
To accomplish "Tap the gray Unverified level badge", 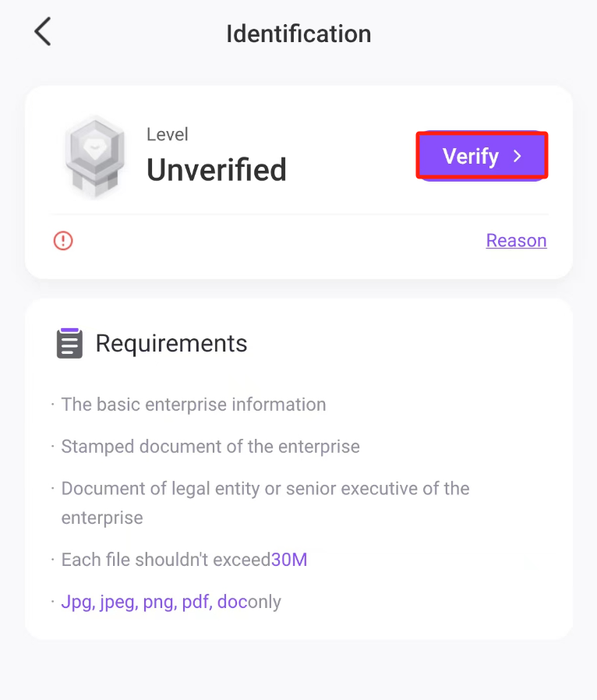I will (94, 157).
